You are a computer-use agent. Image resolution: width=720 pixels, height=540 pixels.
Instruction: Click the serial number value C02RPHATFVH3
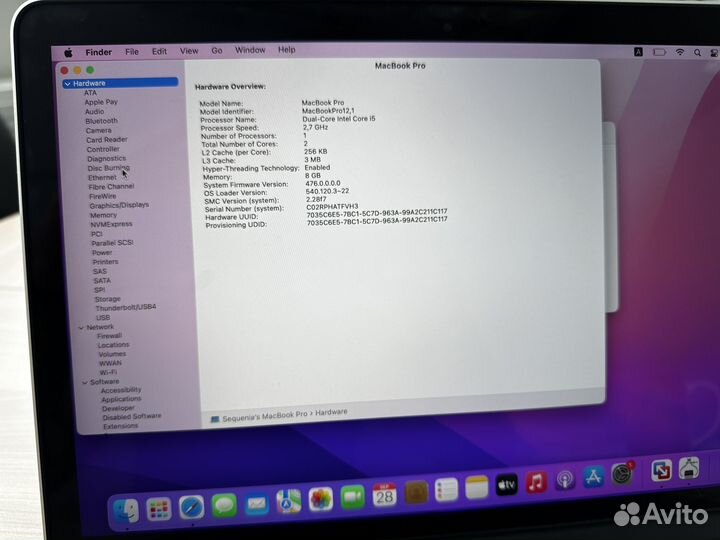pyautogui.click(x=332, y=207)
